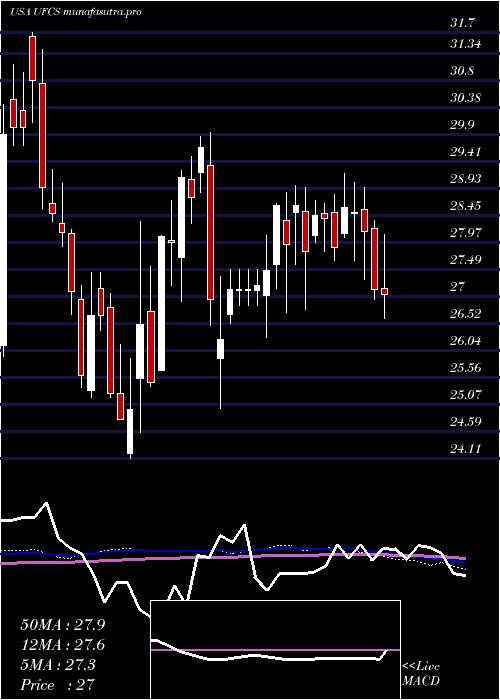Click the 30.38 price axis label
The image size is (500, 700).
(466, 98)
